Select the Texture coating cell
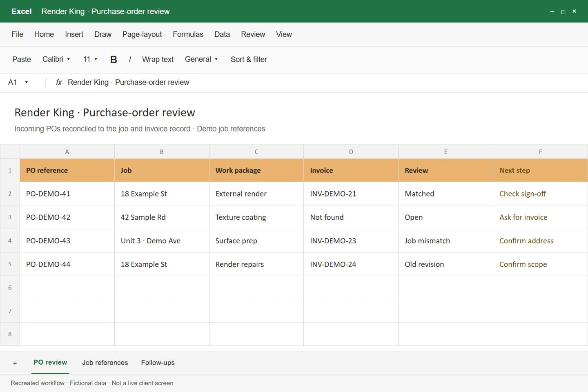588x392 pixels. pyautogui.click(x=256, y=217)
